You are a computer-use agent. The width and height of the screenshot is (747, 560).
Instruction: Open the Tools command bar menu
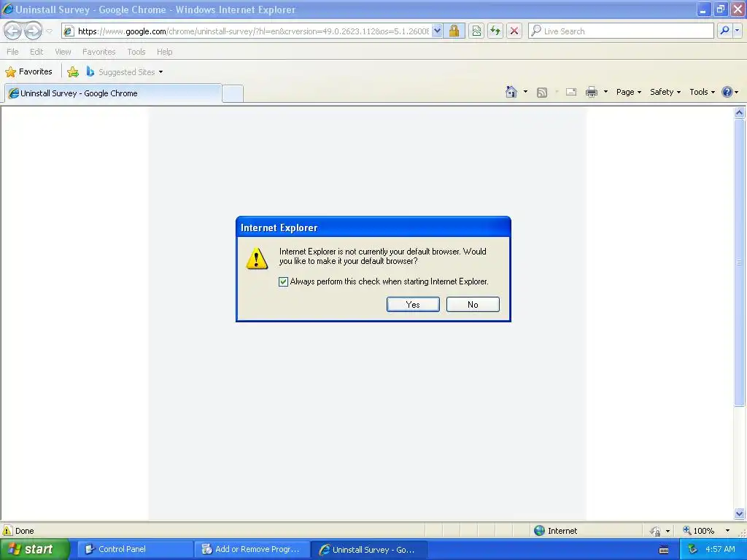[x=702, y=92]
